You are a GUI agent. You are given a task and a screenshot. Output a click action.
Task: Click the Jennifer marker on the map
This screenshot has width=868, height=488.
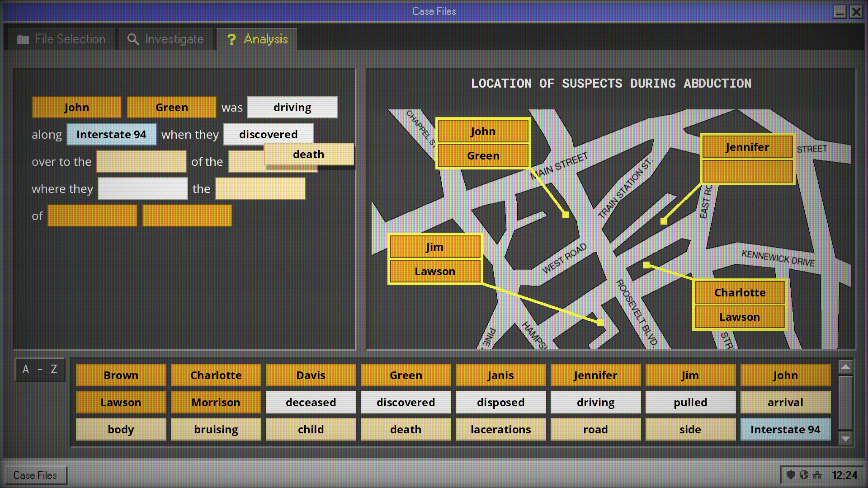point(746,147)
